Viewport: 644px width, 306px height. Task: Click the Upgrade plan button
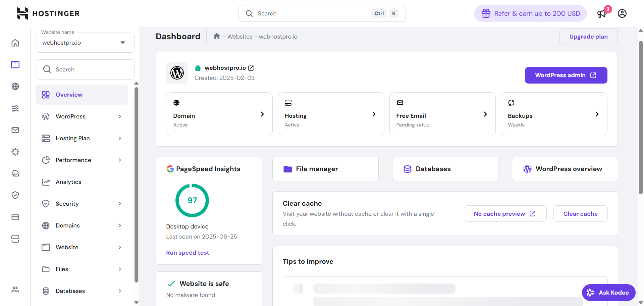588,37
